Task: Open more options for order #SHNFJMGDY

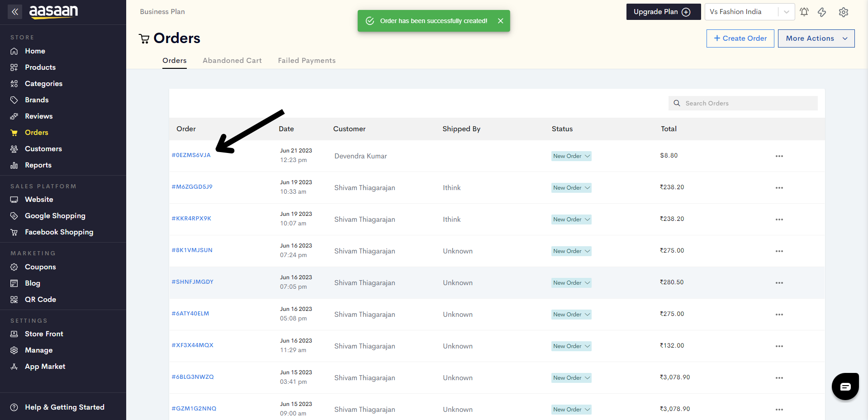Action: tap(779, 283)
